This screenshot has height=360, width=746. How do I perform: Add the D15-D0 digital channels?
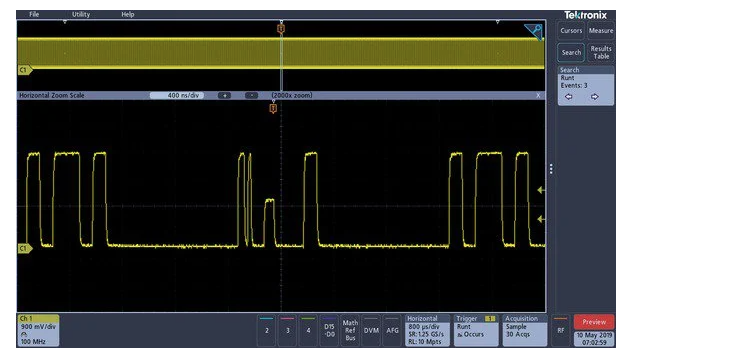click(329, 330)
